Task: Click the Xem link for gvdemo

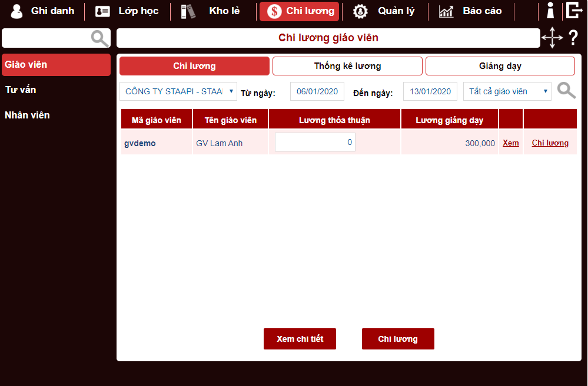Action: (510, 143)
